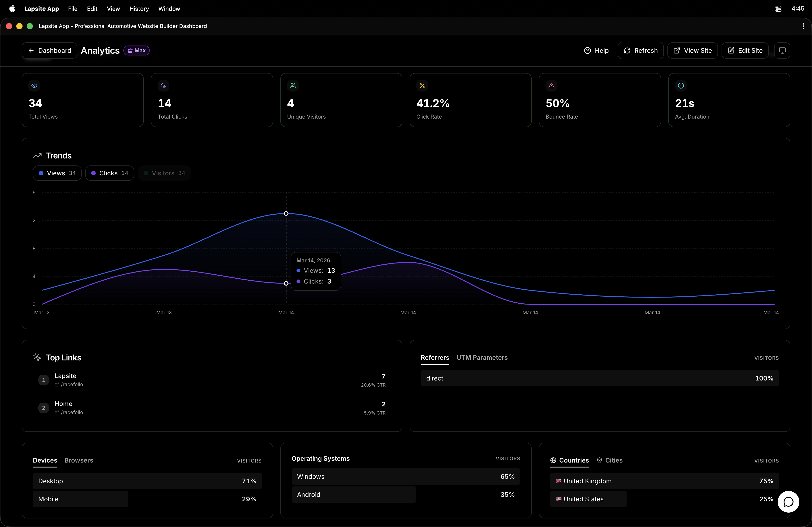Viewport: 812px width, 527px height.
Task: Click the monitor preview icon button
Action: 782,50
